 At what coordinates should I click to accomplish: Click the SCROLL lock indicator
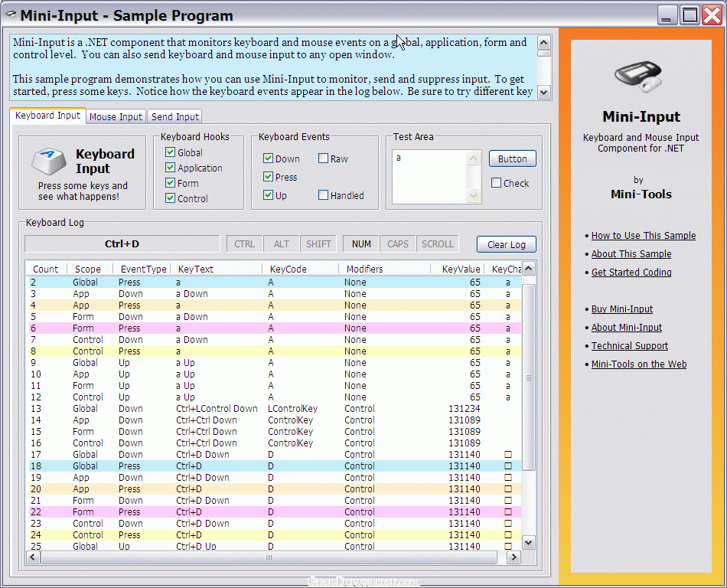(438, 244)
